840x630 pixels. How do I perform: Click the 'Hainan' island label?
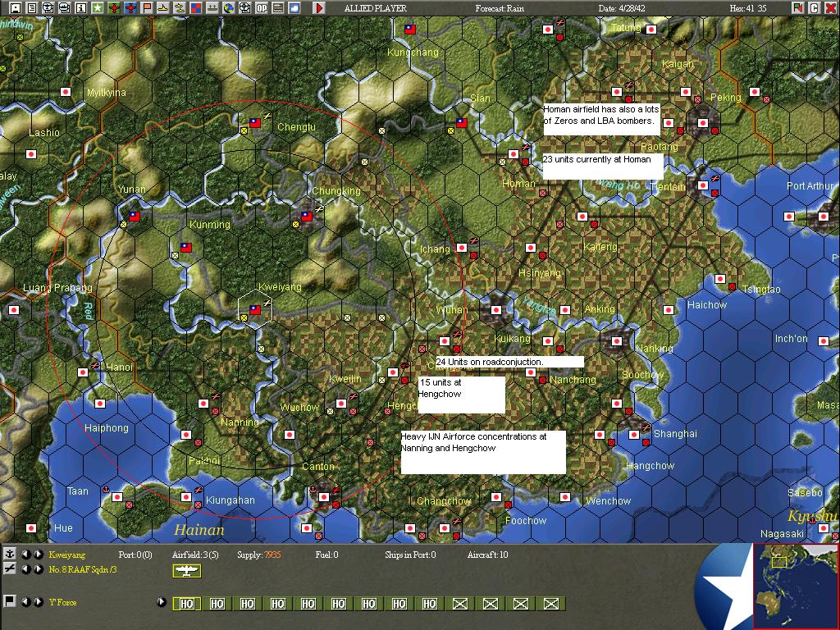coord(199,530)
